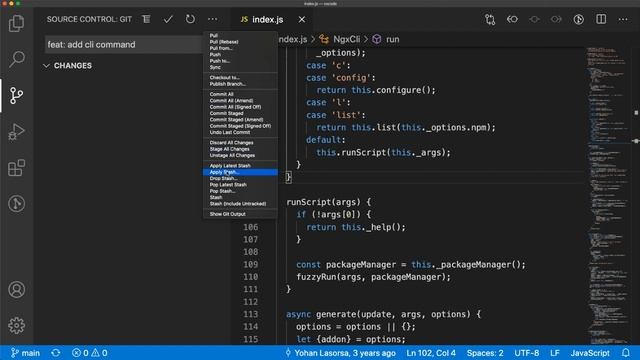Viewport: 640px width, 360px height.
Task: Open the circular git icon below Extensions
Action: click(16, 204)
